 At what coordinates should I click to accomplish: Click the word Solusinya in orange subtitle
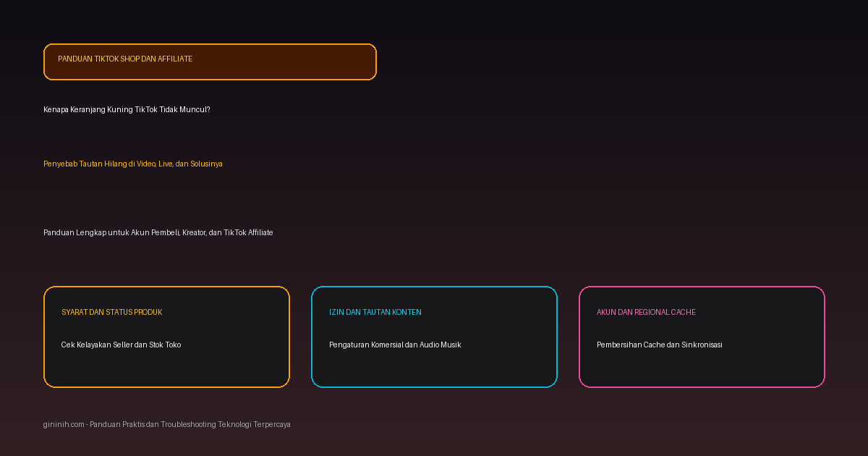click(x=206, y=164)
